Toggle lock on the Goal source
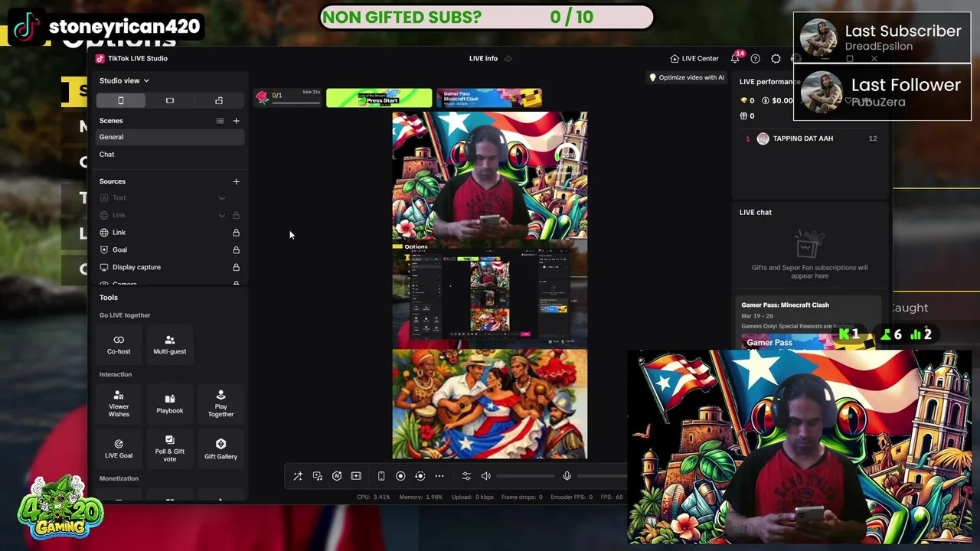This screenshot has width=980, height=551. coord(236,250)
